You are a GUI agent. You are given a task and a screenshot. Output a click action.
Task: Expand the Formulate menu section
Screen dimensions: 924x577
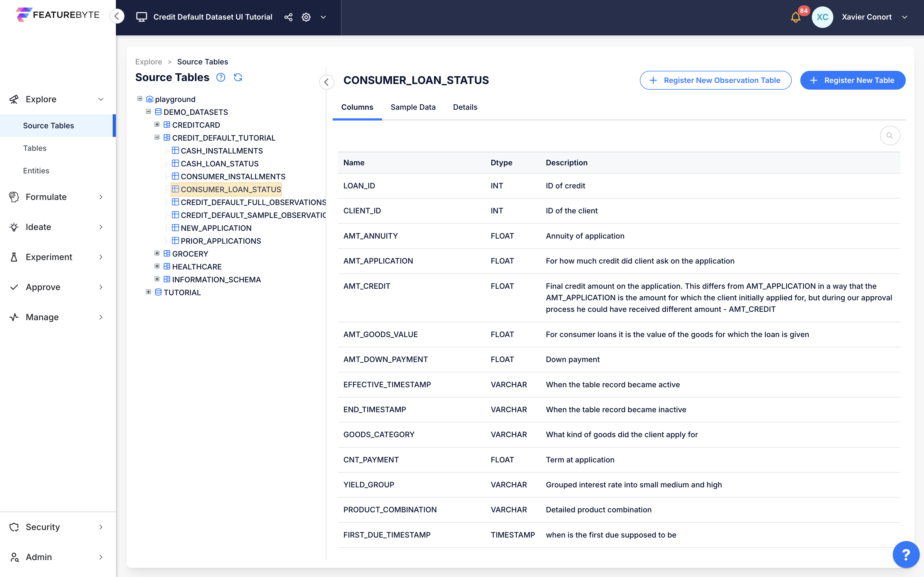point(101,197)
